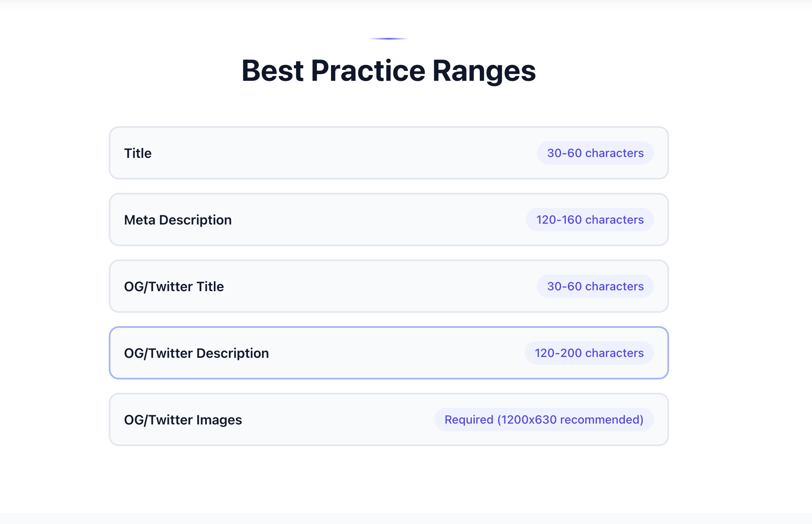Click the 'Title' row label
Viewport: 812px width, 524px height.
pyautogui.click(x=138, y=153)
